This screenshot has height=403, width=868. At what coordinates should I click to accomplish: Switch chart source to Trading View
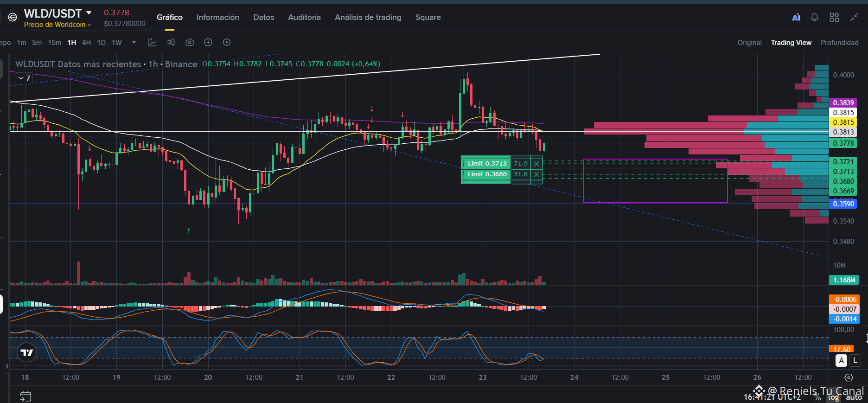point(791,43)
